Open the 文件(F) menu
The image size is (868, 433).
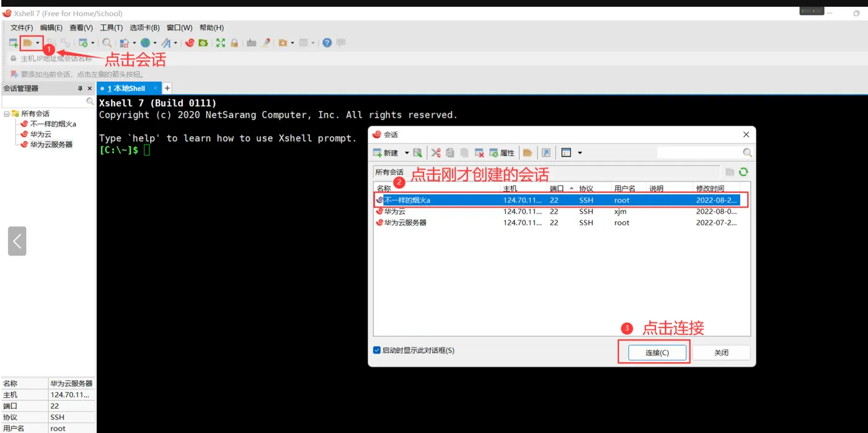(22, 28)
